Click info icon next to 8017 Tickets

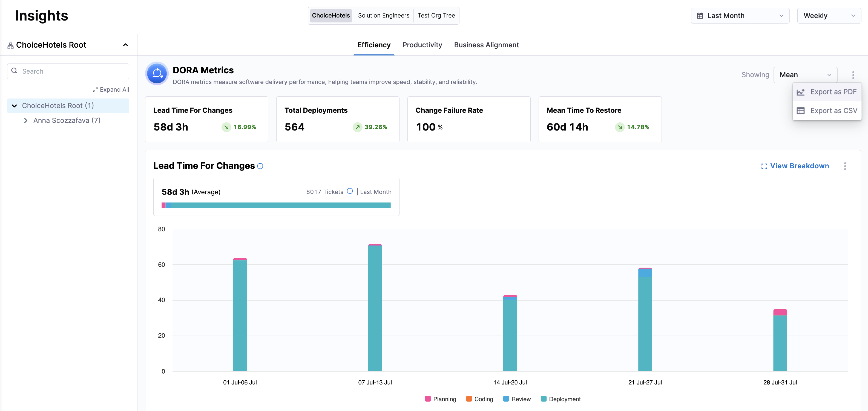point(350,191)
